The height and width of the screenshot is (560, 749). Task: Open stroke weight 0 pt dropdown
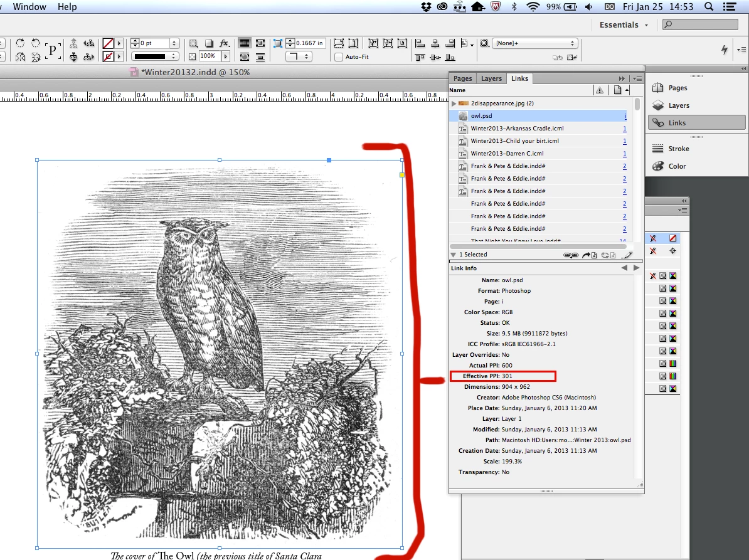[174, 43]
